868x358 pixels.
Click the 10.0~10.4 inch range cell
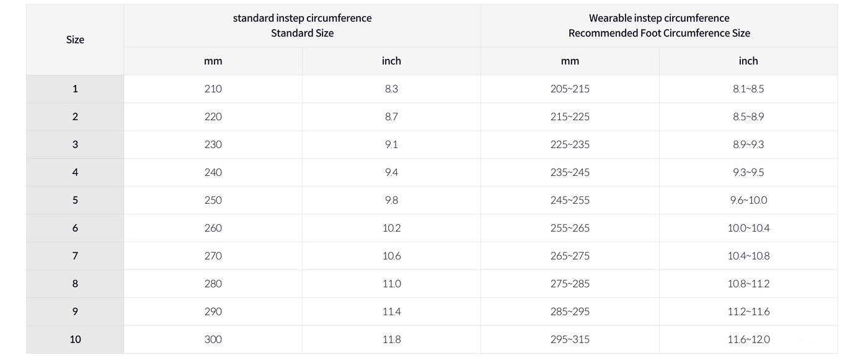tap(748, 228)
